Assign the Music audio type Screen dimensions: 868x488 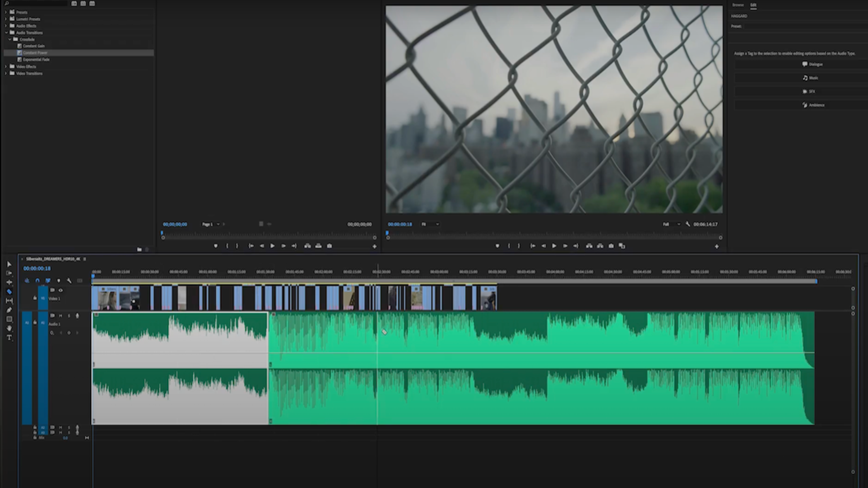tap(812, 78)
